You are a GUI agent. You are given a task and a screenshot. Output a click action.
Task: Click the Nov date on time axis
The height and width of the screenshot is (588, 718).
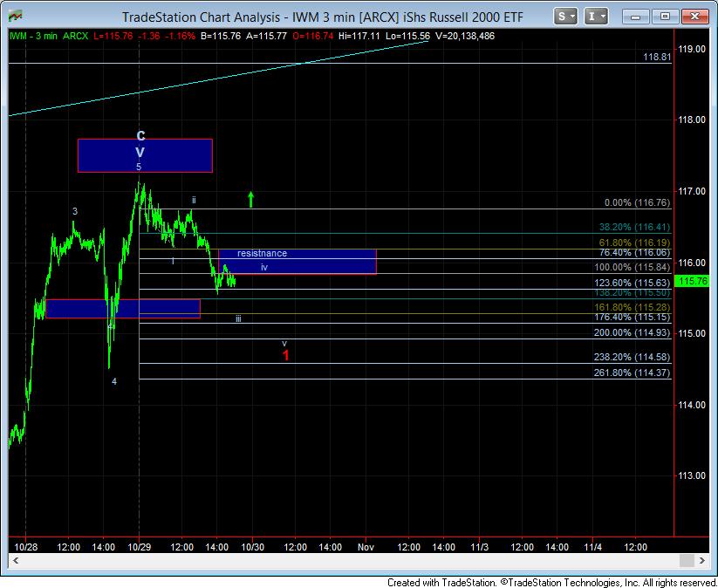(366, 547)
